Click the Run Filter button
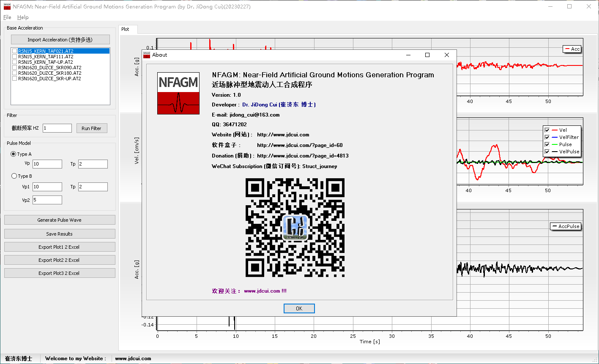The image size is (599, 364). coord(92,128)
